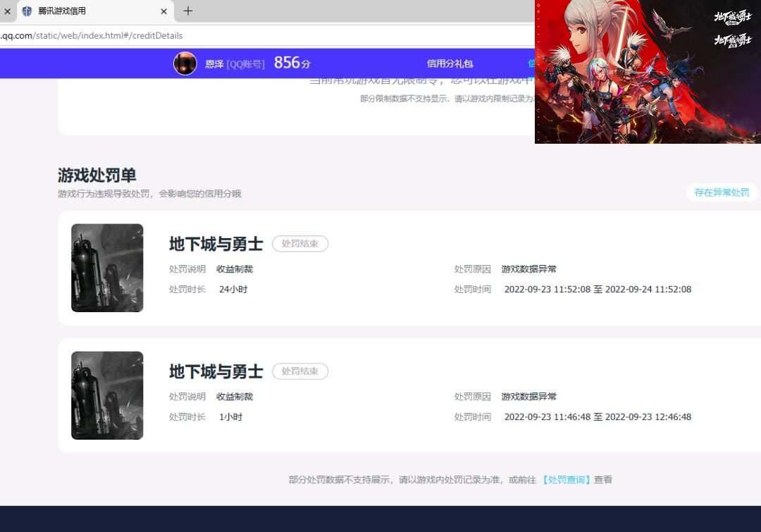Image resolution: width=761 pixels, height=532 pixels.
Task: Click 处罚结束 badge on the 1小时 penalty card
Action: [x=300, y=371]
